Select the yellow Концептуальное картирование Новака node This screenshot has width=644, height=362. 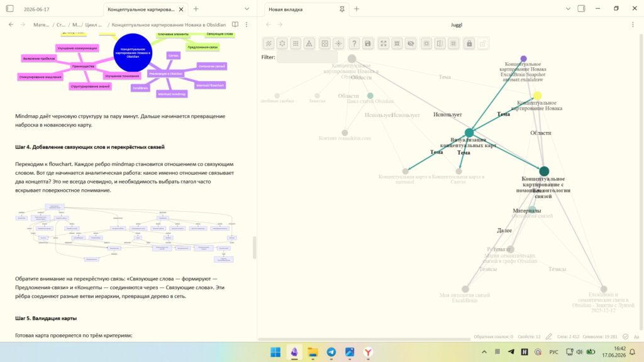(537, 96)
